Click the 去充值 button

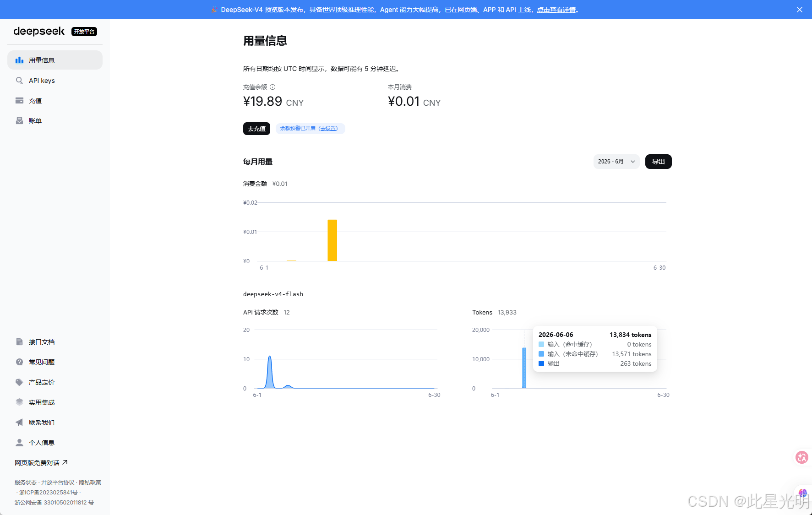coord(256,129)
